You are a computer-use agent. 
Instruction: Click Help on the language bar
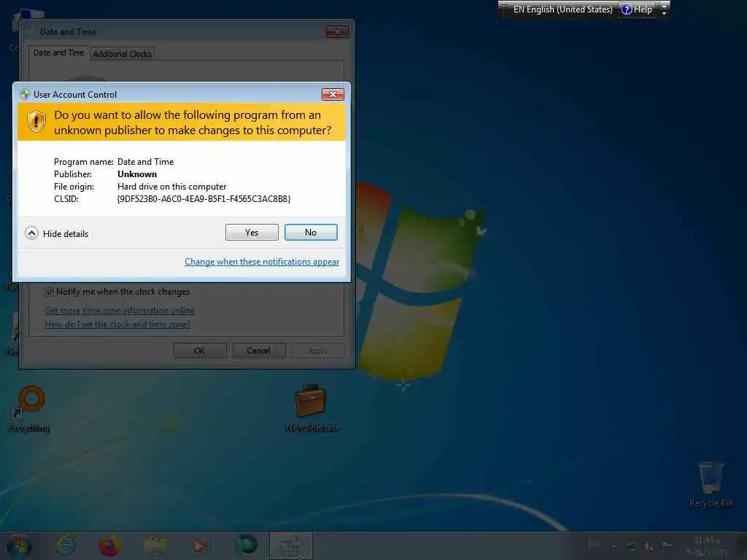(x=637, y=9)
